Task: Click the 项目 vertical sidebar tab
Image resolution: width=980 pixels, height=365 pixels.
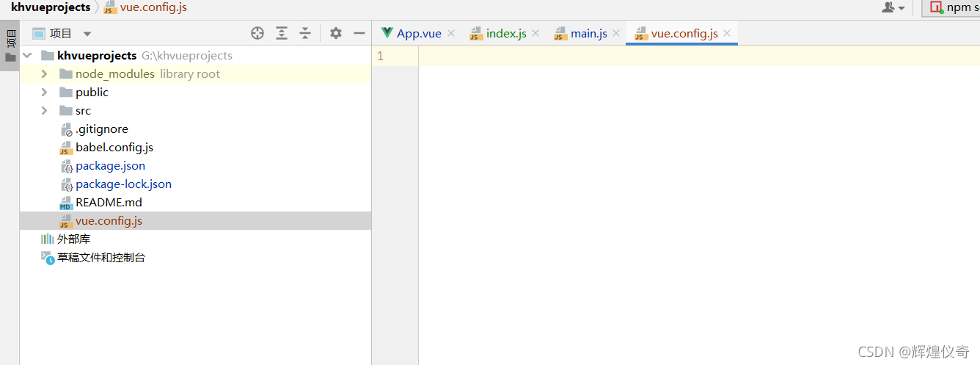Action: pyautogui.click(x=10, y=46)
